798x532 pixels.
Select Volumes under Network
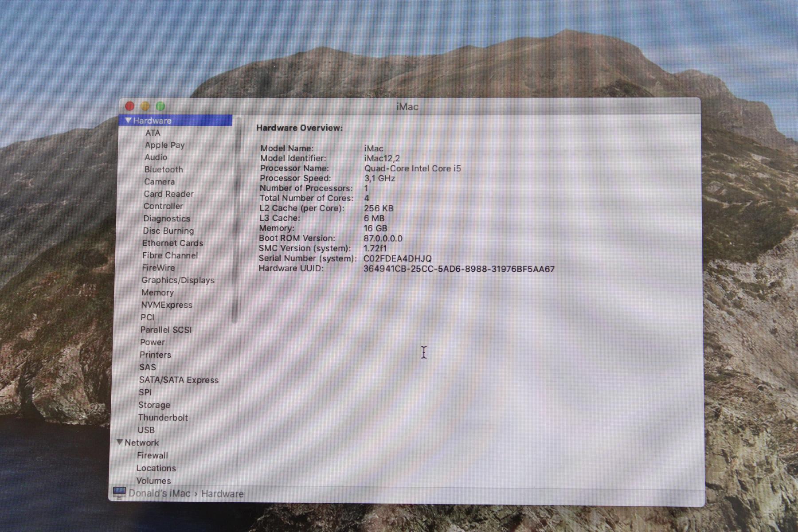(154, 481)
